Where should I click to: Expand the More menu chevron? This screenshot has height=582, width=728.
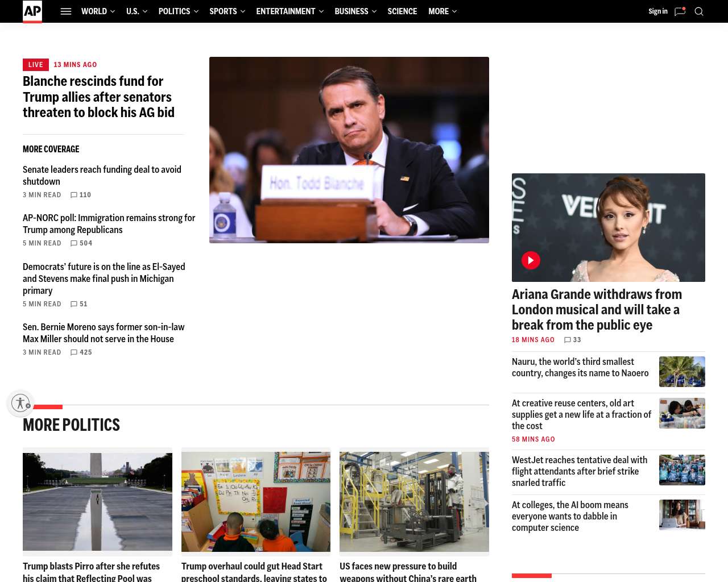[454, 11]
